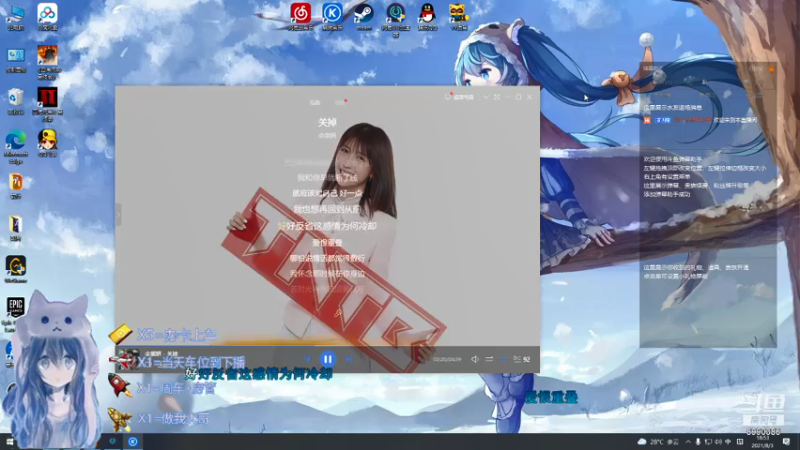The image size is (800, 450).
Task: Click the album thumbnail in the player bar
Action: [x=127, y=359]
